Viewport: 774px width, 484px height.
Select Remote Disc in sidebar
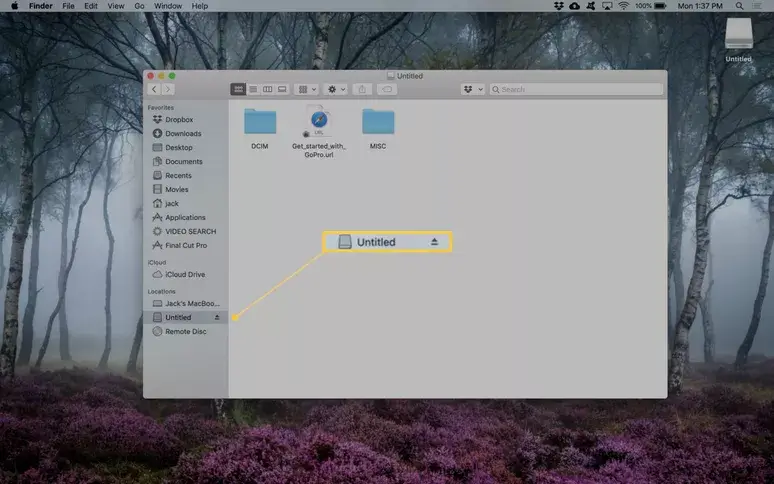(186, 332)
